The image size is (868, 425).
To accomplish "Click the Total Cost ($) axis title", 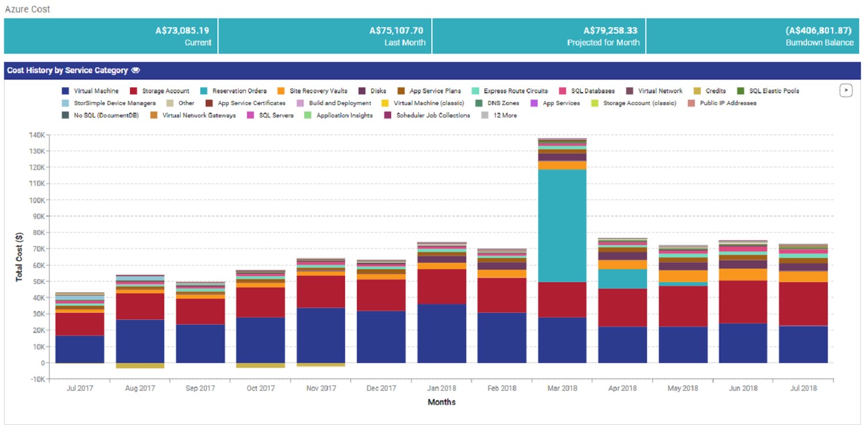I will point(19,257).
